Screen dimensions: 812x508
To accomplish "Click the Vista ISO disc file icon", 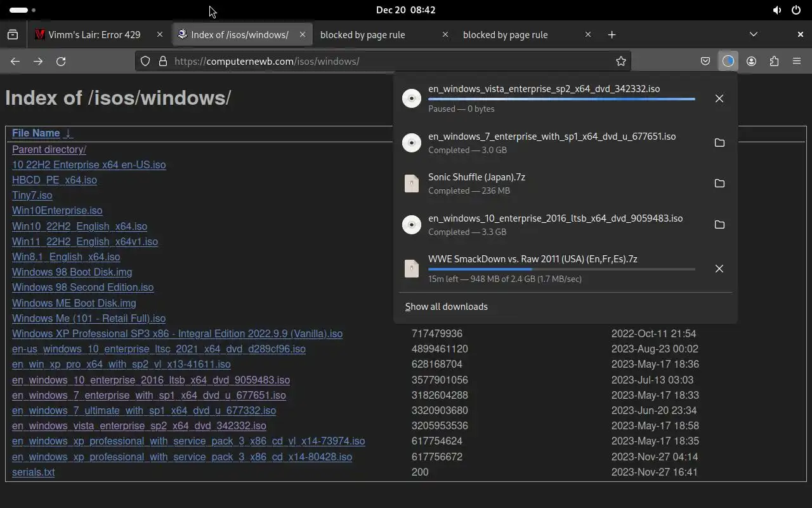I will click(x=412, y=98).
